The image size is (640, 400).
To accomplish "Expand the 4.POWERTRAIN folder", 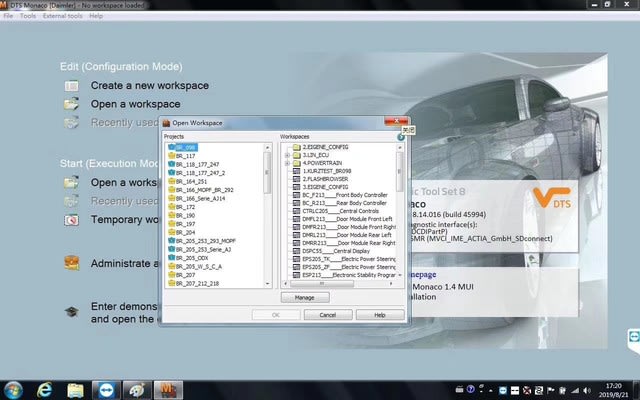I will [287, 163].
